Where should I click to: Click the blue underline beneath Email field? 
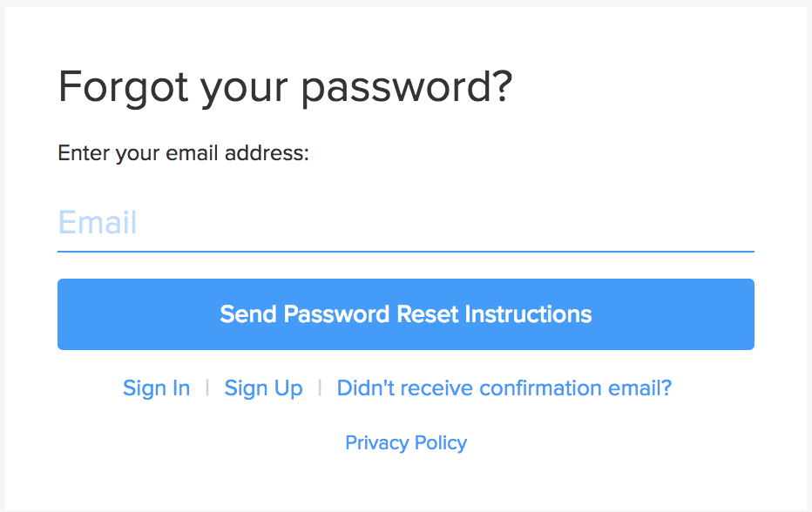[x=405, y=251]
